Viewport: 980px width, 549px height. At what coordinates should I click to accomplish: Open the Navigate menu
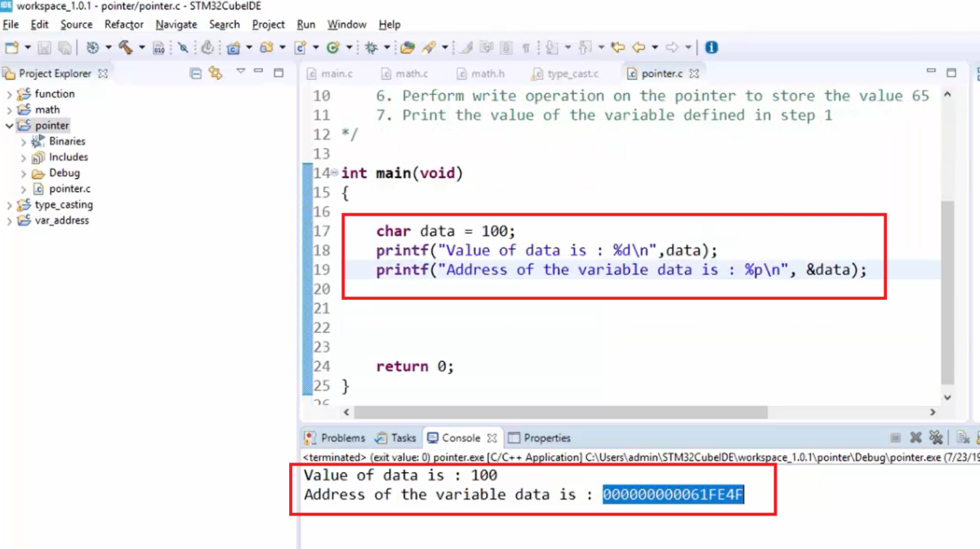pyautogui.click(x=176, y=25)
